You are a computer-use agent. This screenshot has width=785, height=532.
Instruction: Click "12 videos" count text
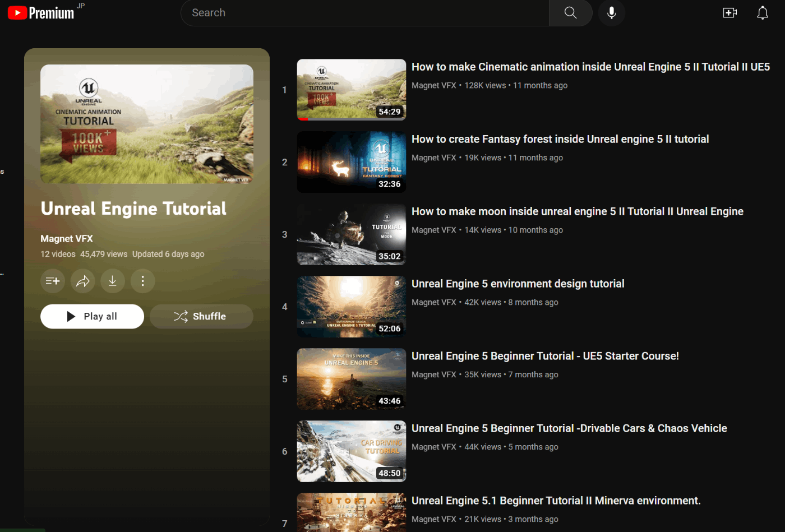coord(58,254)
